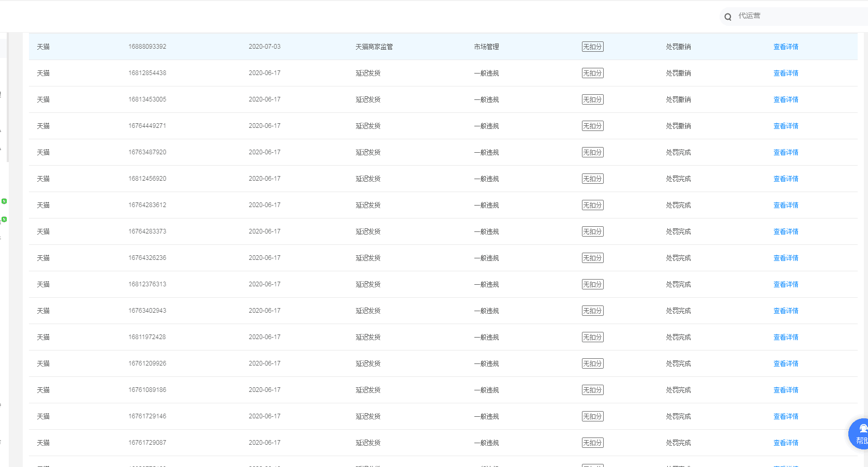
Task: Select record number 16763402943
Action: tap(147, 311)
